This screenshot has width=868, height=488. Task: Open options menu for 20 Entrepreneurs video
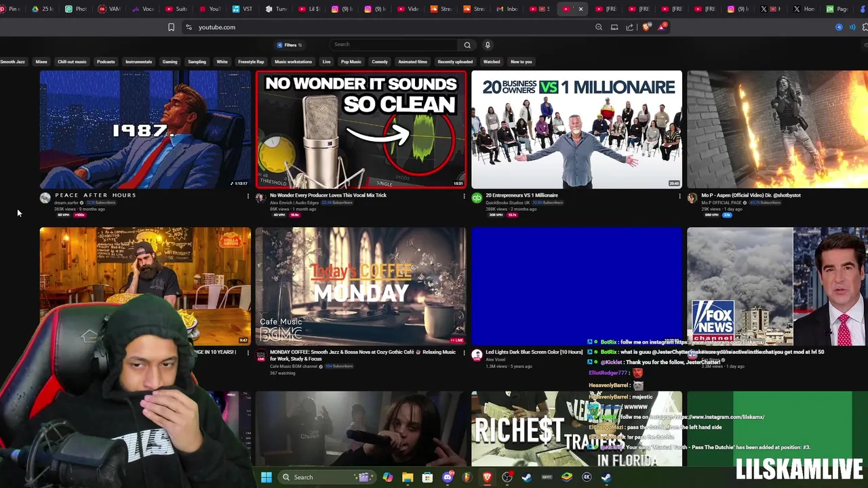pos(679,196)
